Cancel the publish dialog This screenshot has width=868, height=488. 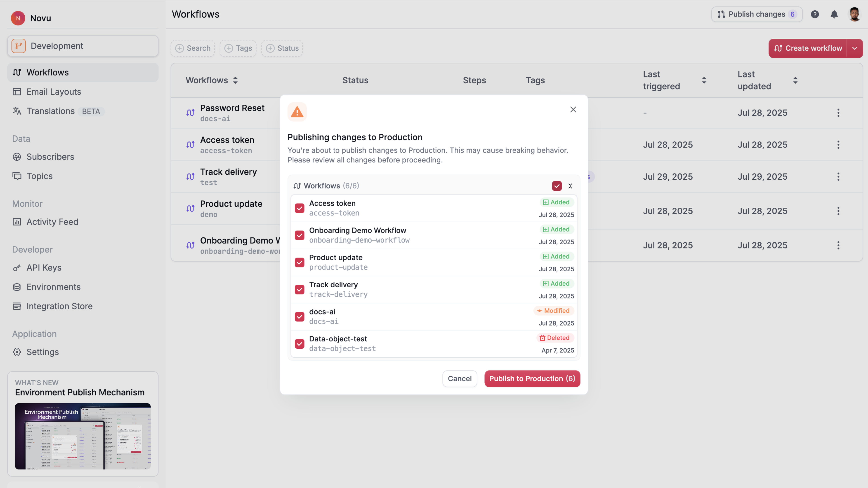click(460, 379)
